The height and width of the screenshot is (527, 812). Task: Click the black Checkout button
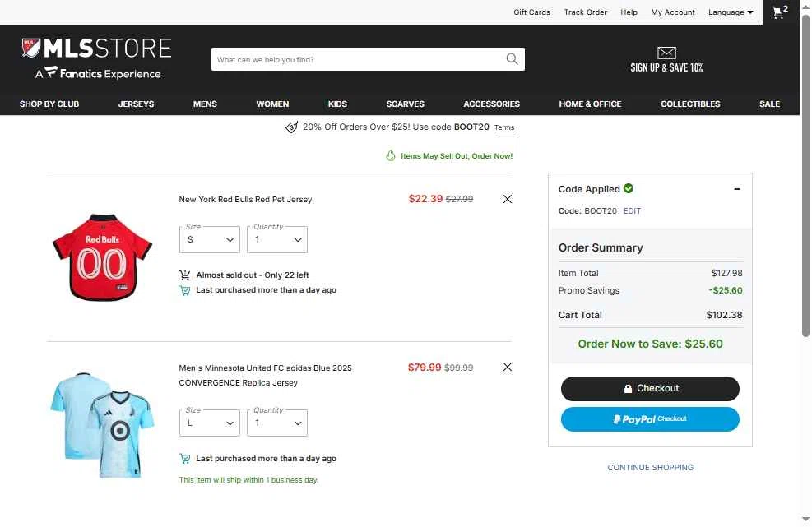pyautogui.click(x=650, y=389)
